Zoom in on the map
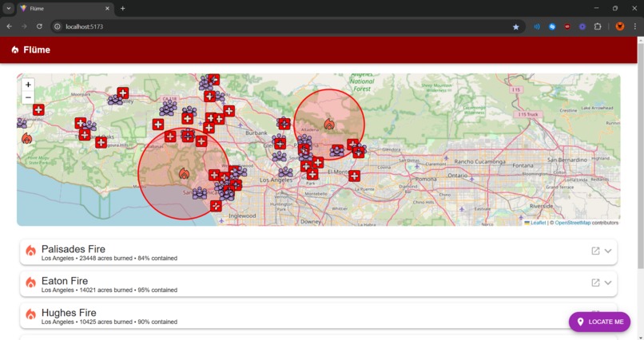The image size is (644, 340). (x=28, y=85)
